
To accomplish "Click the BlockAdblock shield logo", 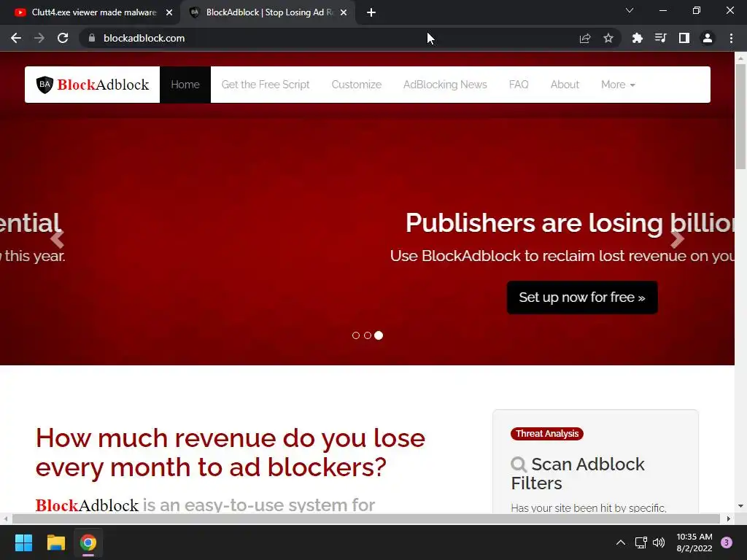I will click(x=44, y=85).
